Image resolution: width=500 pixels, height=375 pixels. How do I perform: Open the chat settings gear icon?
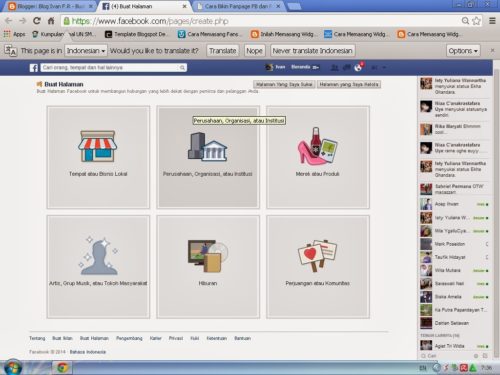pos(476,356)
